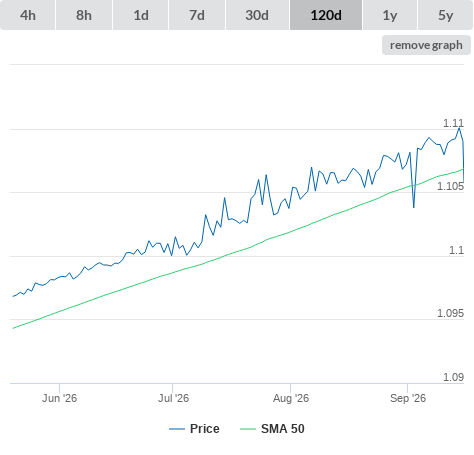474x455 pixels.
Task: Show the 7d chart range
Action: pyautogui.click(x=197, y=15)
